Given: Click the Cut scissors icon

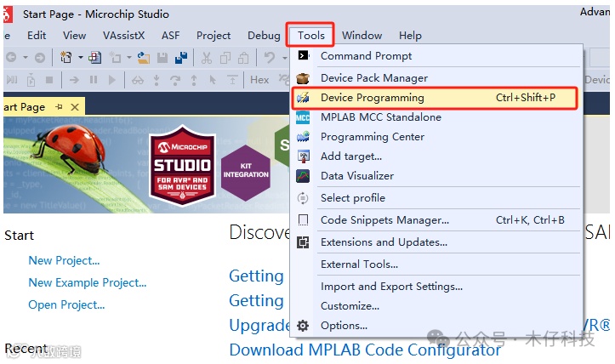Looking at the screenshot, I should (x=207, y=58).
